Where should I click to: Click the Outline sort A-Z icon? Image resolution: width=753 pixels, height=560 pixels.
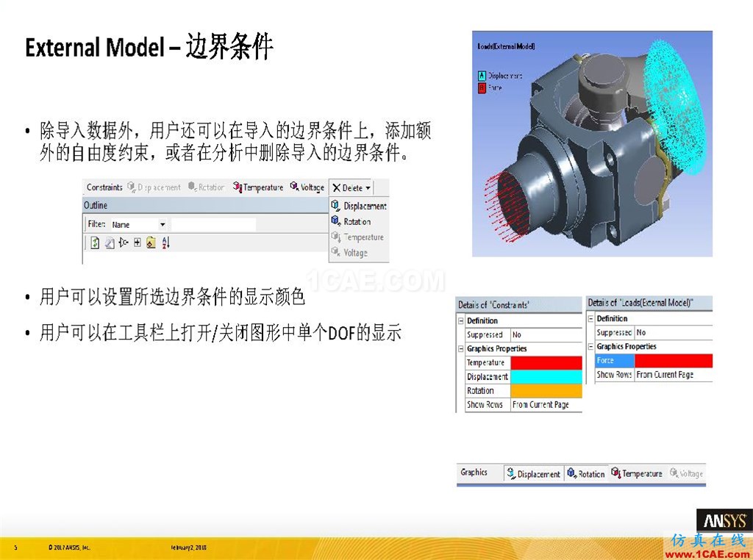tap(165, 243)
